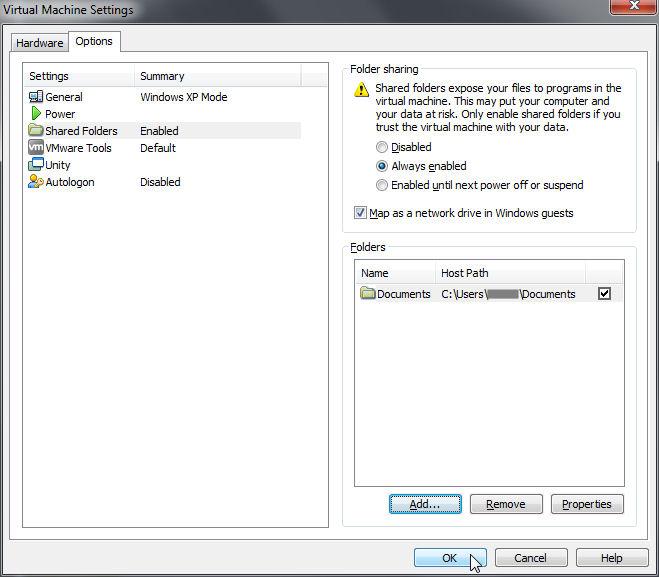Open the Options tab
Screen dimensions: 659x577
pos(94,42)
